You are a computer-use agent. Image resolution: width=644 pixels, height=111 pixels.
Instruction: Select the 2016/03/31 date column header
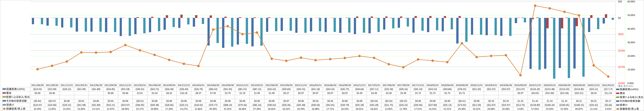click(315, 85)
